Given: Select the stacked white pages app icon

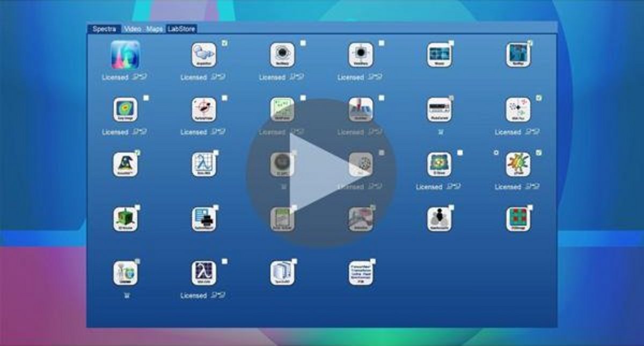Looking at the screenshot, I should [282, 273].
